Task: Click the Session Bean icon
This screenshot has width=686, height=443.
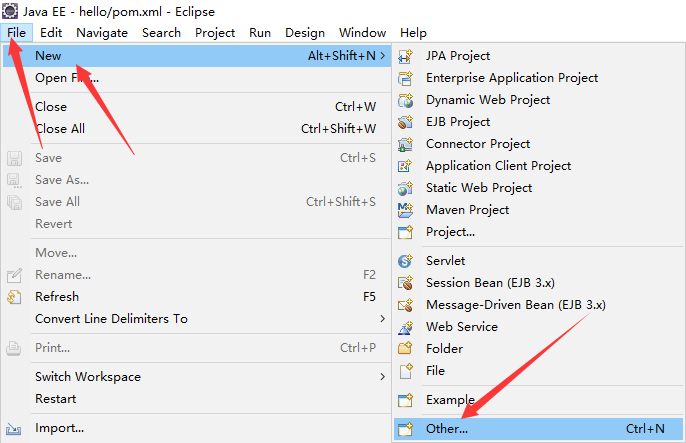Action: click(x=405, y=283)
